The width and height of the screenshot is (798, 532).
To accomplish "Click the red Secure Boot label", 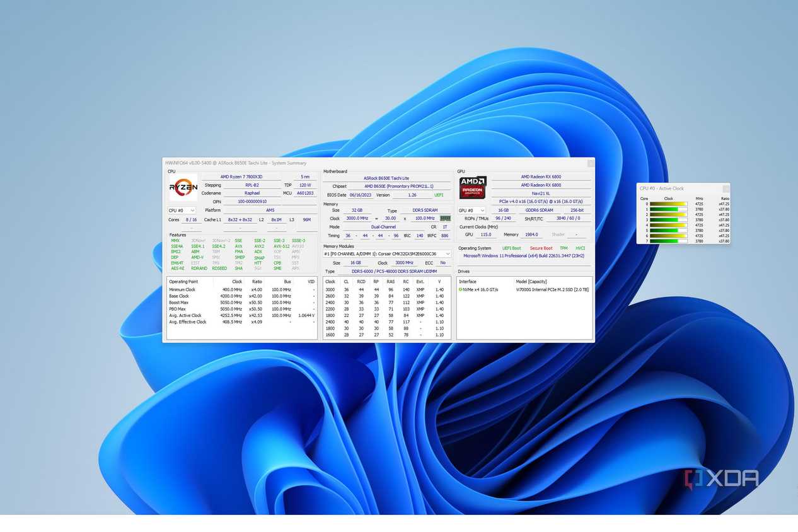I will 541,248.
